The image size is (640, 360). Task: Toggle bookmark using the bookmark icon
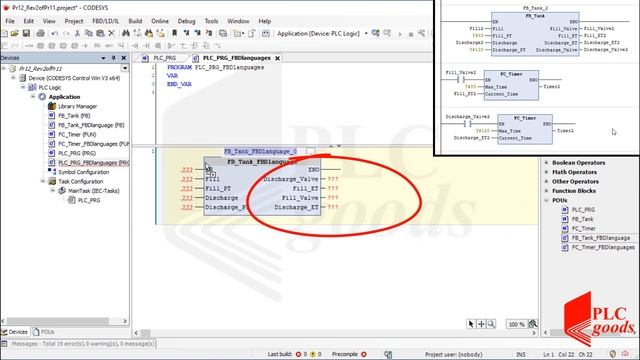click(x=174, y=33)
